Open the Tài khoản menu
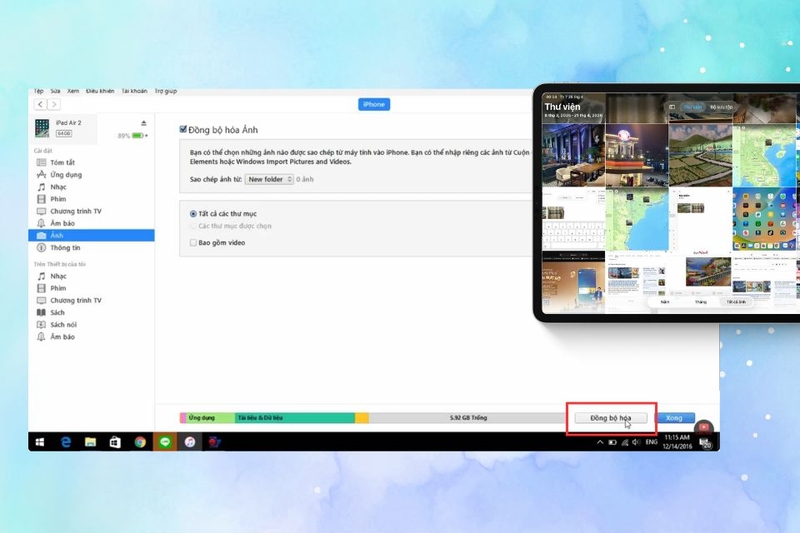Viewport: 800px width, 533px height. point(134,91)
